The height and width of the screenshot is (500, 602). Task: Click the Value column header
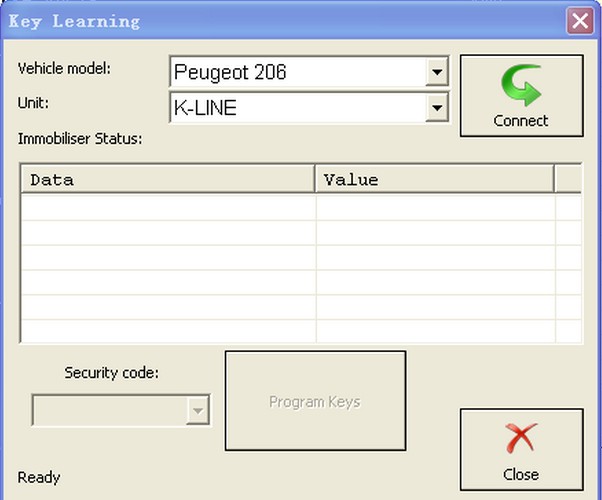click(x=435, y=179)
